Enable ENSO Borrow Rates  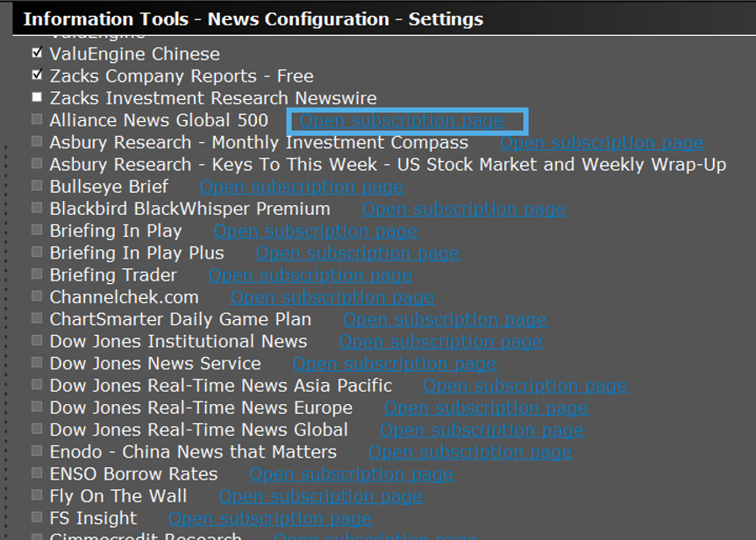pyautogui.click(x=36, y=473)
